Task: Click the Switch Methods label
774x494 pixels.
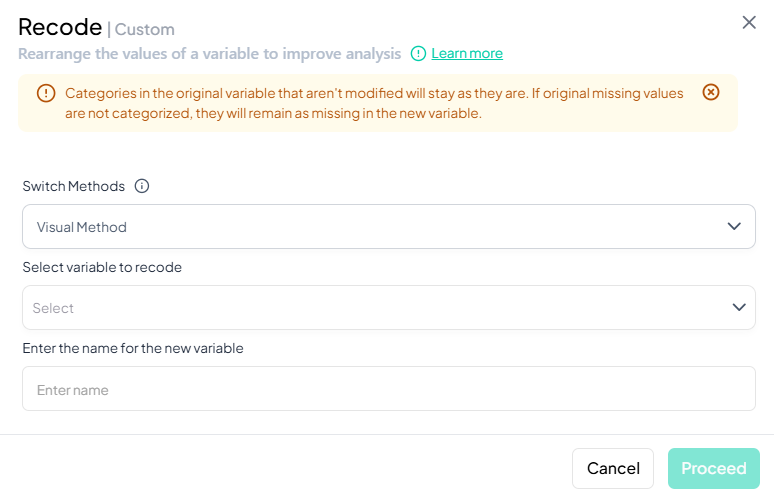Action: (74, 186)
